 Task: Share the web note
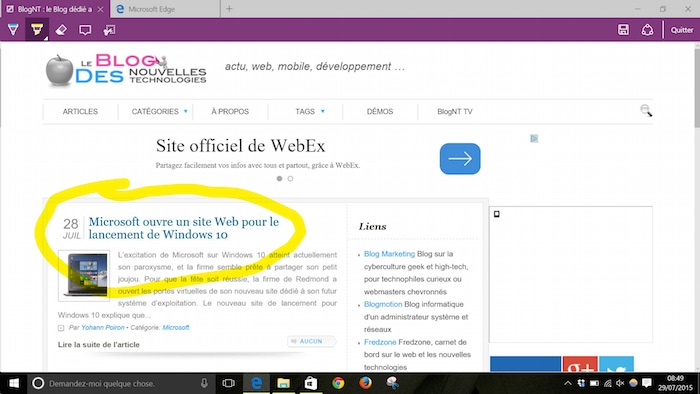point(647,30)
